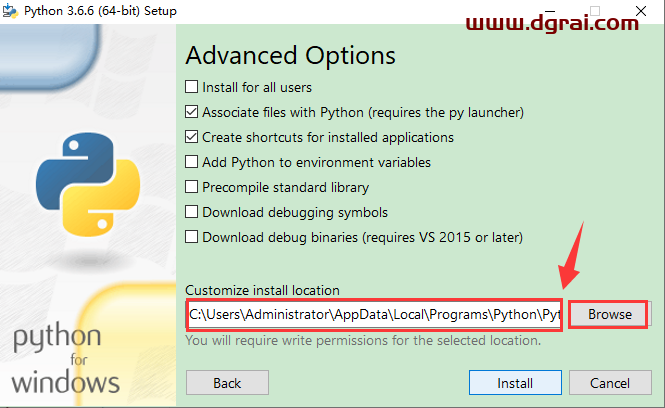Enable Install for all users checkbox
Image resolution: width=665 pixels, height=408 pixels.
coord(191,87)
